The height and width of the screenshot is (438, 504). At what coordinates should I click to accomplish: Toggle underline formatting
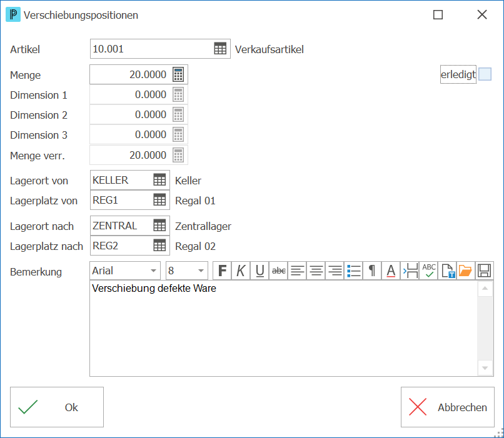[x=260, y=271]
